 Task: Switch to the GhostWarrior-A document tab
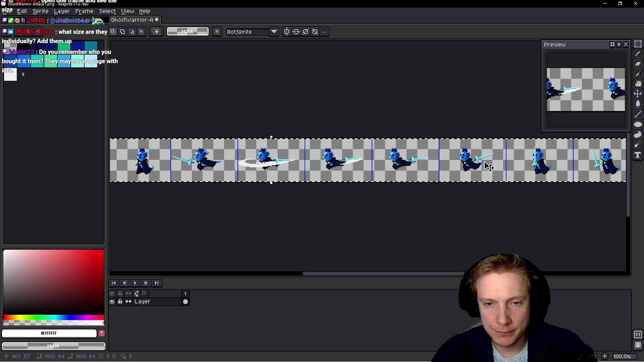point(135,20)
